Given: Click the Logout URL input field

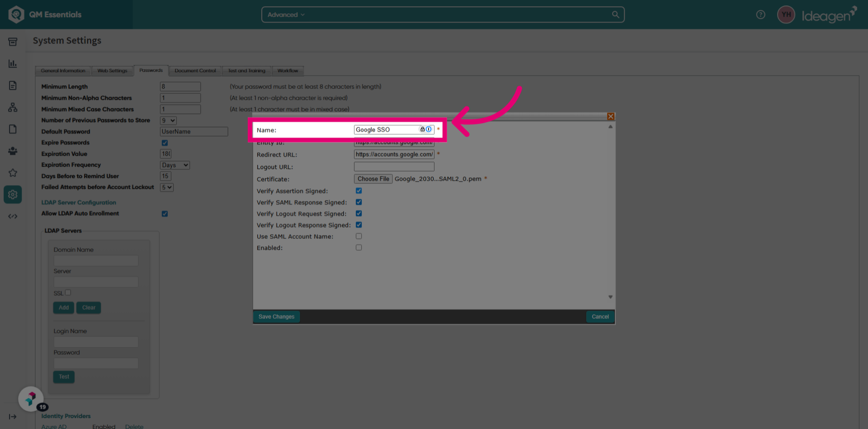Looking at the screenshot, I should pos(394,167).
